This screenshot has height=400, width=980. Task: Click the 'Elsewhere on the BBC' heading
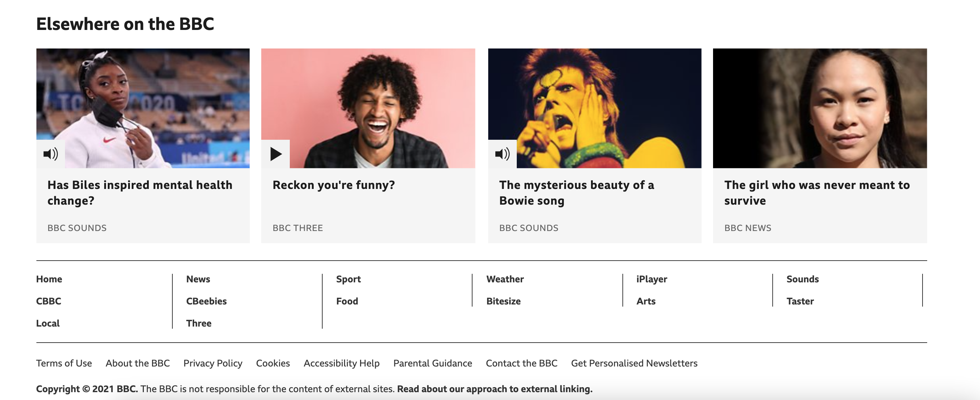pyautogui.click(x=125, y=24)
